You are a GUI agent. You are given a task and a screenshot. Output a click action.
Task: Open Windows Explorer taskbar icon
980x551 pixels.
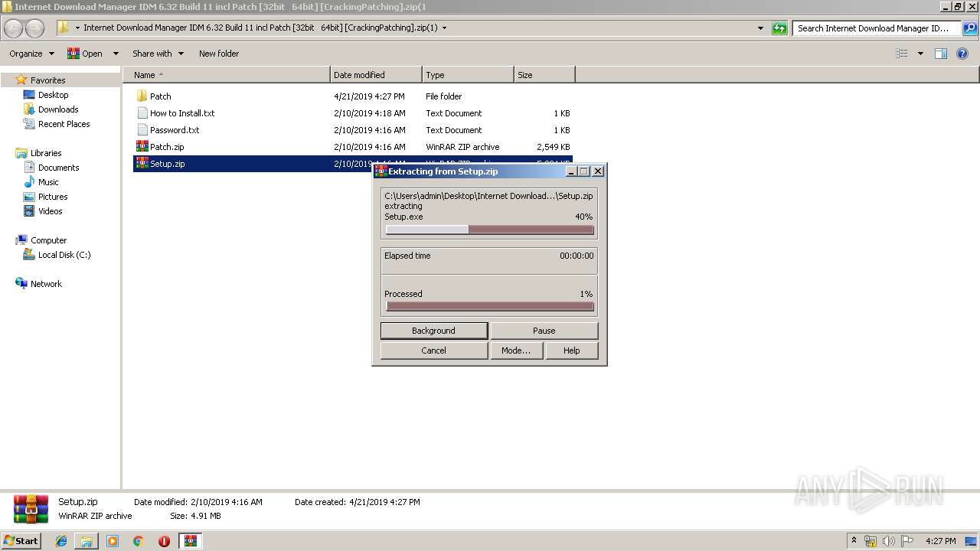coord(87,541)
